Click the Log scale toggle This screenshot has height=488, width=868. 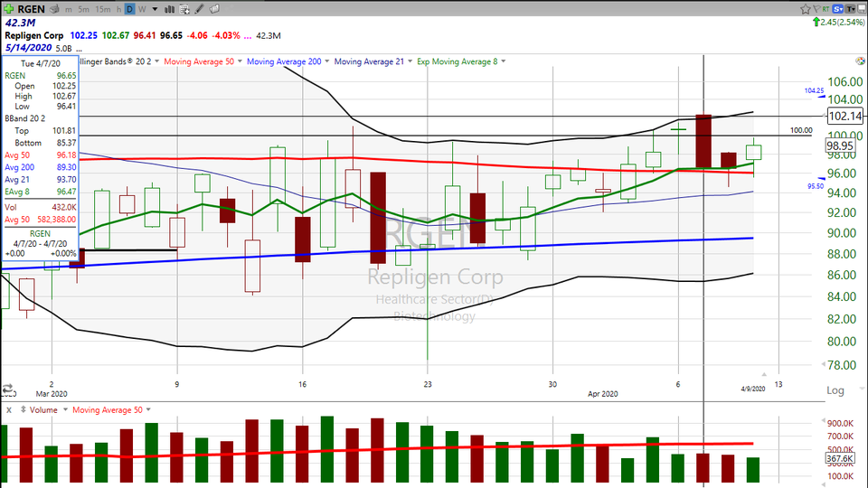pos(835,390)
